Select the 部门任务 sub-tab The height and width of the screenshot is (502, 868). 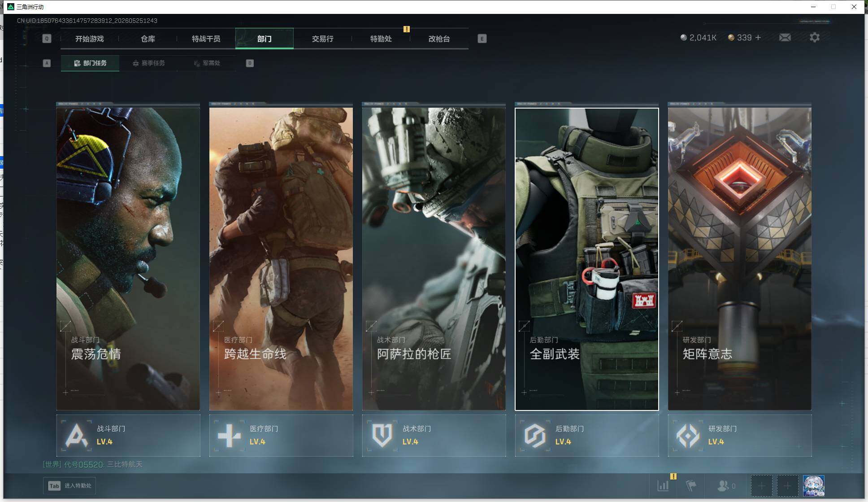[90, 63]
